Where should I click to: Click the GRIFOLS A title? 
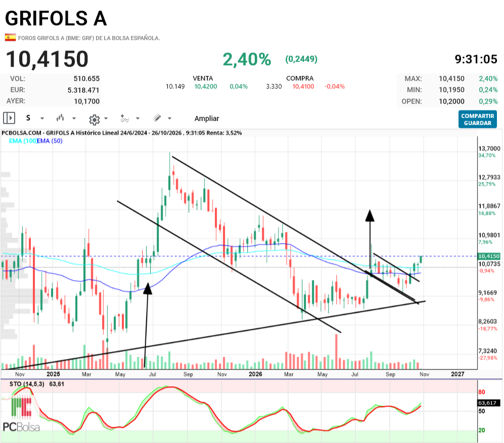[56, 18]
